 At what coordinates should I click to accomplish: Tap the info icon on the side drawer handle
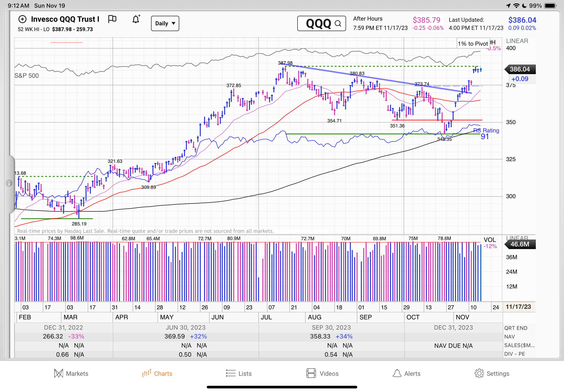pyautogui.click(x=9, y=183)
